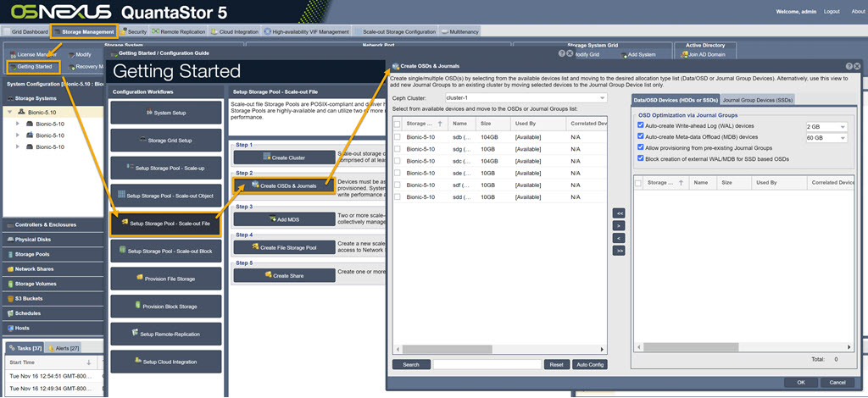Check the sdd device row checkbox

pos(398,197)
